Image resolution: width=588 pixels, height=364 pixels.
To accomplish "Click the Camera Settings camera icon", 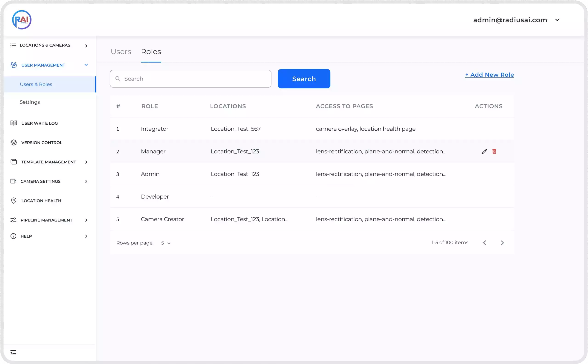I will coord(13,181).
